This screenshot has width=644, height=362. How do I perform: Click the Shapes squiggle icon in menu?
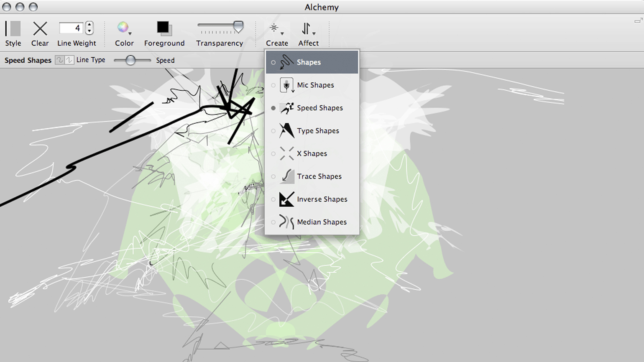286,62
